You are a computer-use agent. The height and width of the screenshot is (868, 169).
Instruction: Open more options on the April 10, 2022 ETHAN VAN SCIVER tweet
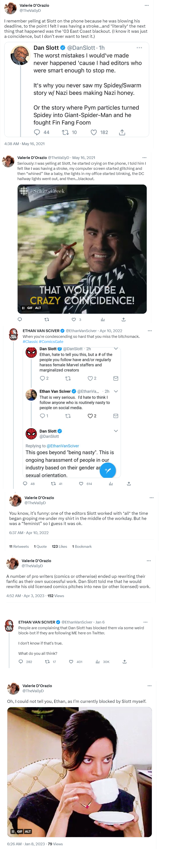[150, 330]
